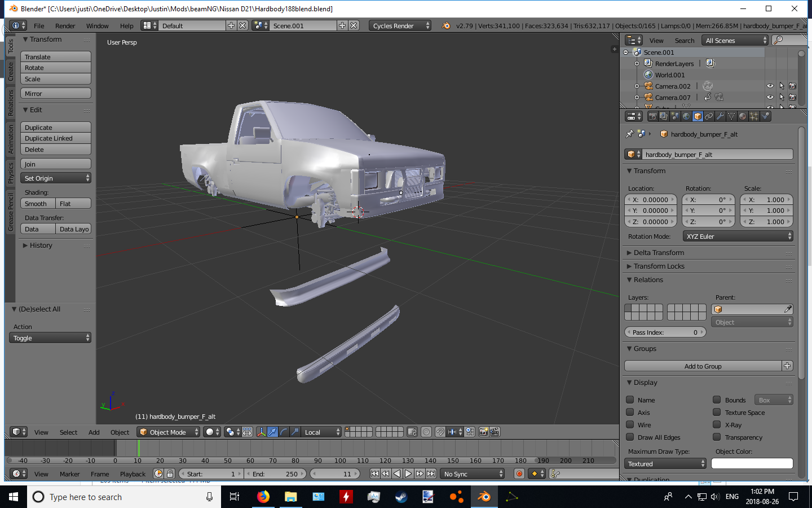The width and height of the screenshot is (812, 508).
Task: Toggle the 3D manipulator widget icon
Action: 261,432
